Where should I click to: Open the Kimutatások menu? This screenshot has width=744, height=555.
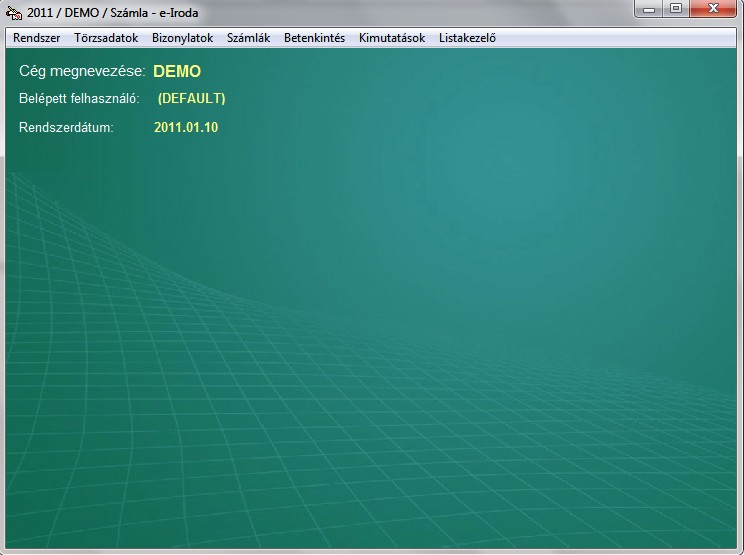click(392, 38)
